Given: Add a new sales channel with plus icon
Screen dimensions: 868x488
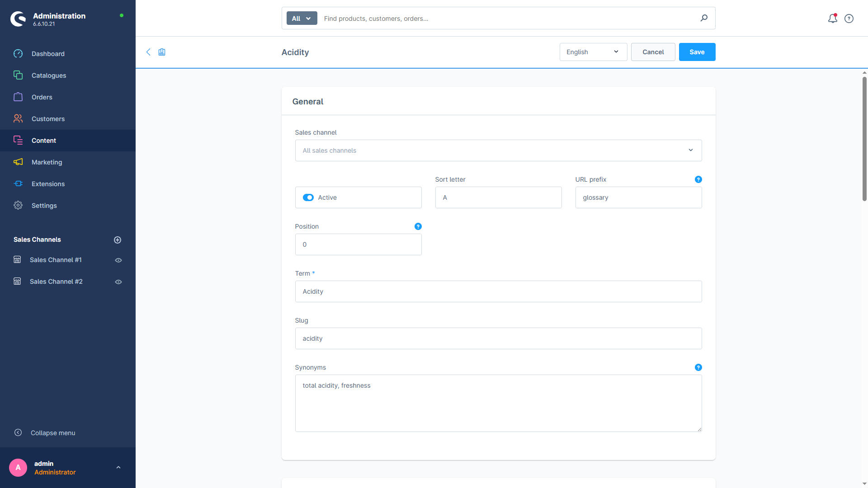Looking at the screenshot, I should (x=118, y=240).
